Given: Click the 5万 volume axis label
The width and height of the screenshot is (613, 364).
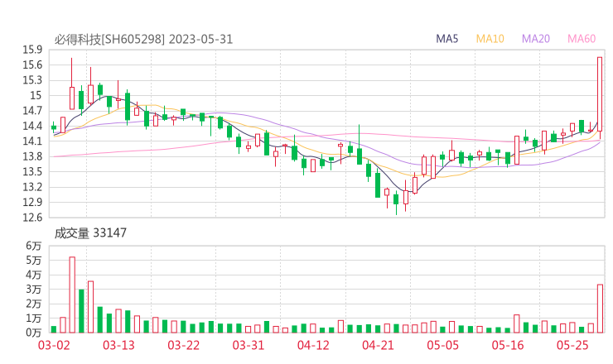Looking at the screenshot, I should click(x=34, y=260).
